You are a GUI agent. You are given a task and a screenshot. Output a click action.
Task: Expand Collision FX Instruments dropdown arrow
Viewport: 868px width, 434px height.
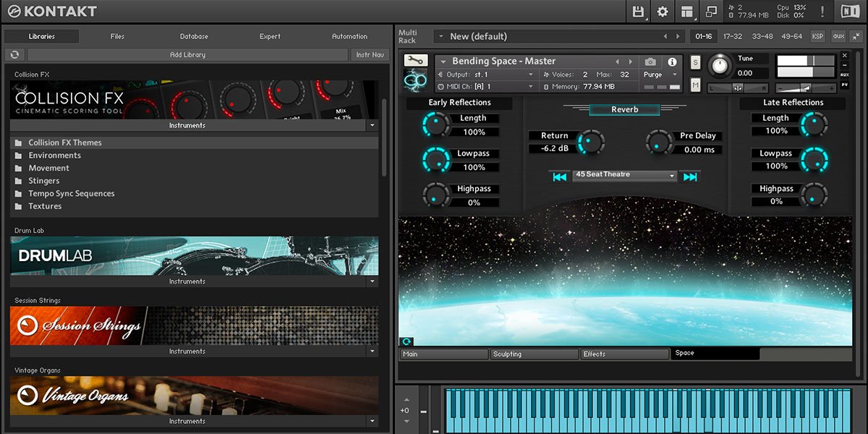[373, 125]
